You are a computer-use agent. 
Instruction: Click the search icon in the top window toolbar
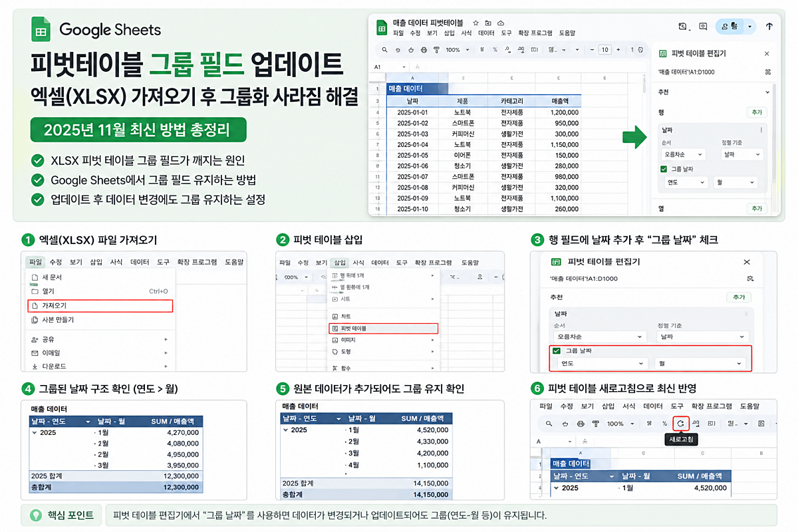[x=384, y=50]
